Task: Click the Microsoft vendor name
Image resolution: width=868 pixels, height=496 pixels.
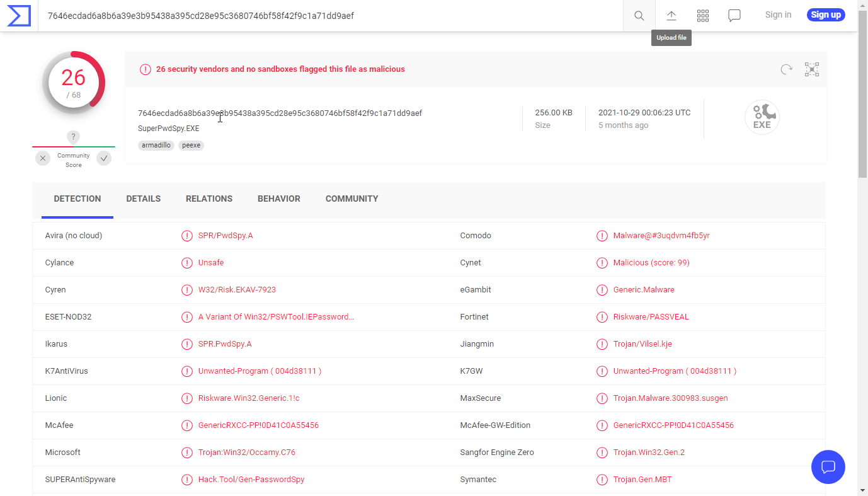Action: tap(63, 453)
